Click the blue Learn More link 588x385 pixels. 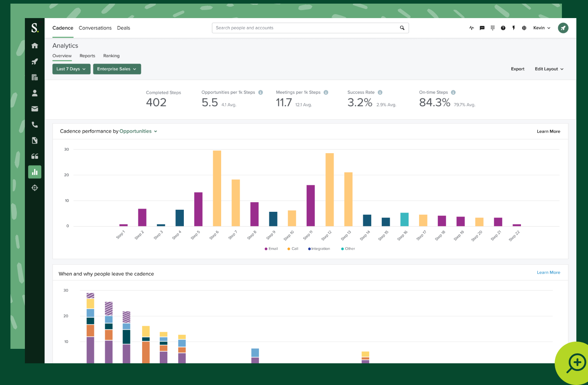[x=548, y=272]
